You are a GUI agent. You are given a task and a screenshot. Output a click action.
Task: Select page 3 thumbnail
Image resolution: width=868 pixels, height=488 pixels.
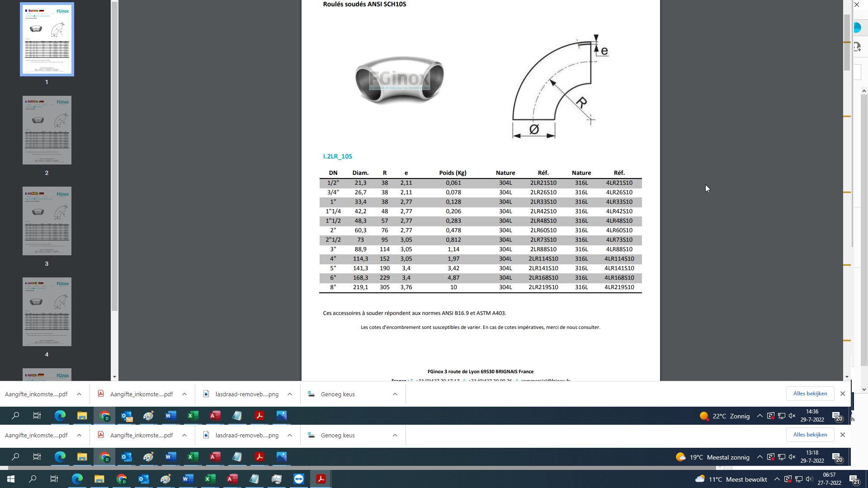coord(47,221)
